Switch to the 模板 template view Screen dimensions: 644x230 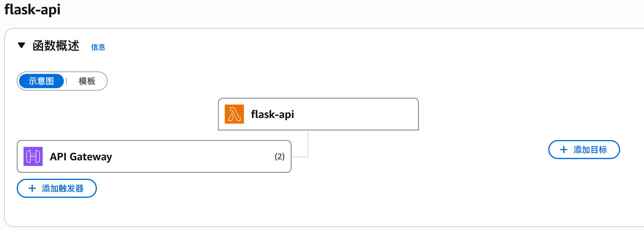click(x=87, y=81)
